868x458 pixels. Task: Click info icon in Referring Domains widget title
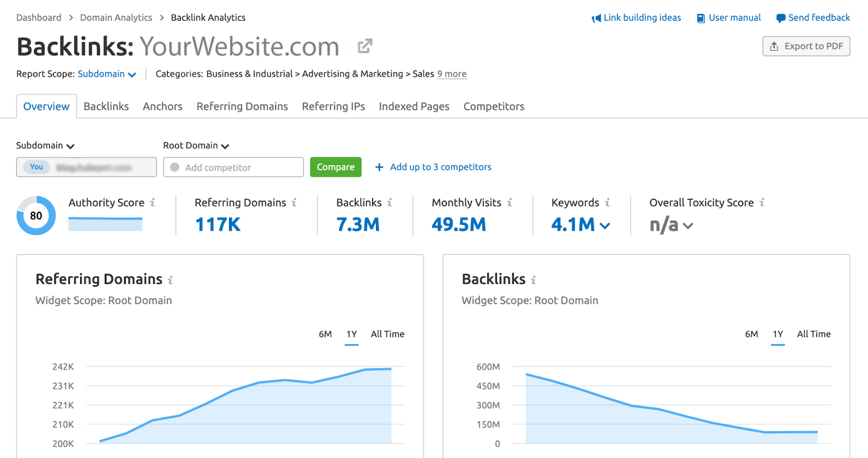170,280
